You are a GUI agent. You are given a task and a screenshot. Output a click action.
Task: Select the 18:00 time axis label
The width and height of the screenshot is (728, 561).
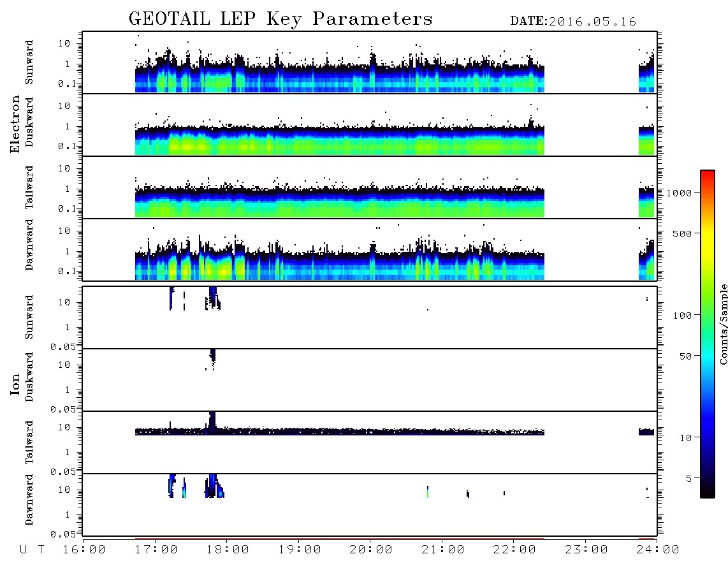(228, 550)
